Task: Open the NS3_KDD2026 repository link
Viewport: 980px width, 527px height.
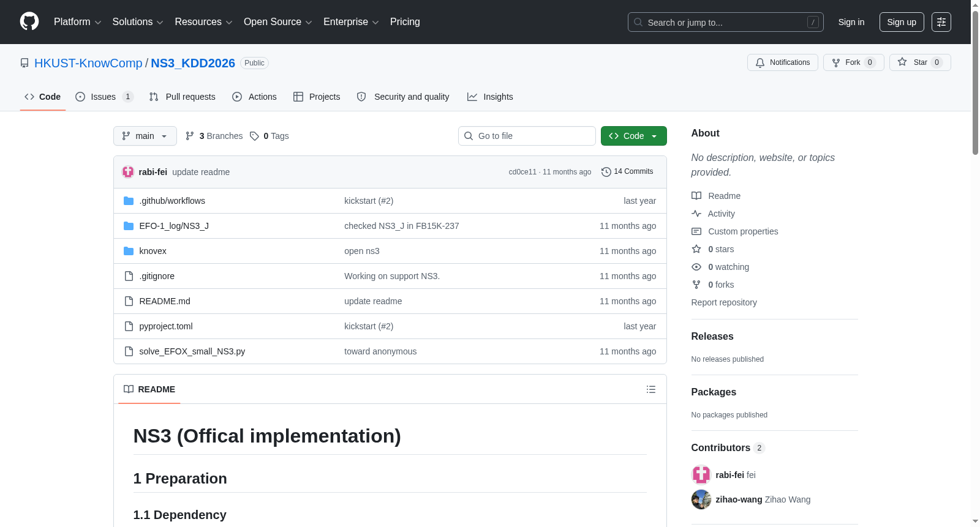Action: (x=193, y=63)
